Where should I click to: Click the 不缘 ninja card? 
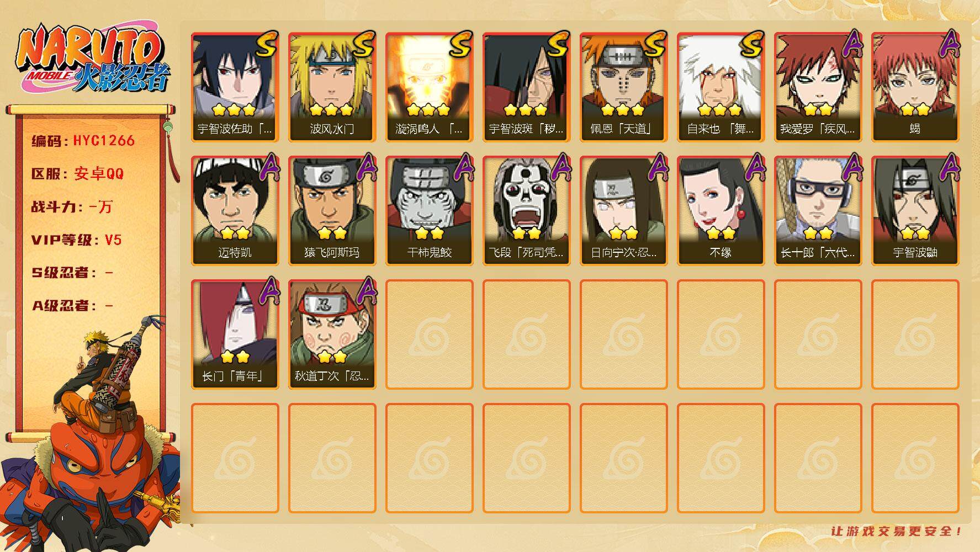(x=721, y=210)
